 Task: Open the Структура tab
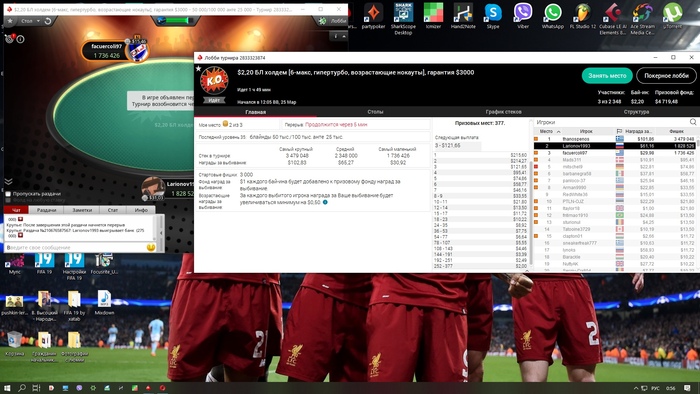tap(637, 112)
